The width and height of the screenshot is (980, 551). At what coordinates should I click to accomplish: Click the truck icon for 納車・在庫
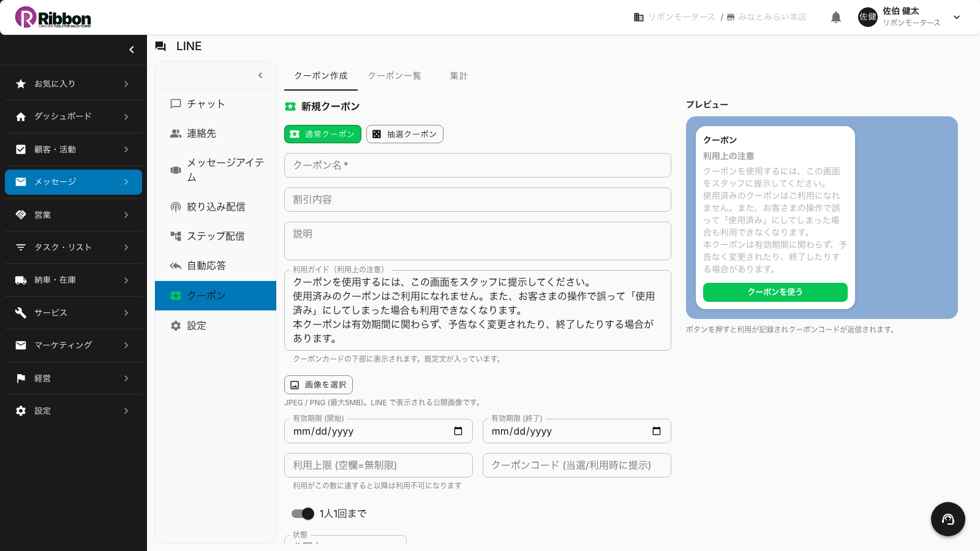(21, 280)
